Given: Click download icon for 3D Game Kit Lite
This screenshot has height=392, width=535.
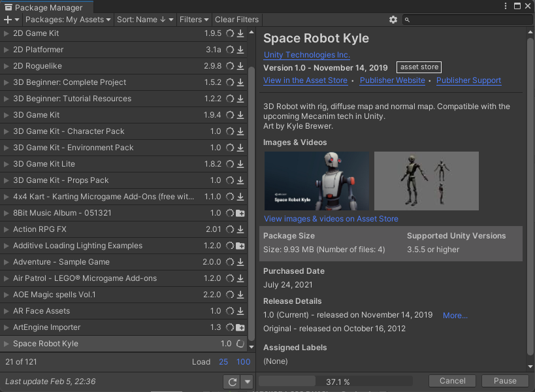Looking at the screenshot, I should pos(240,164).
